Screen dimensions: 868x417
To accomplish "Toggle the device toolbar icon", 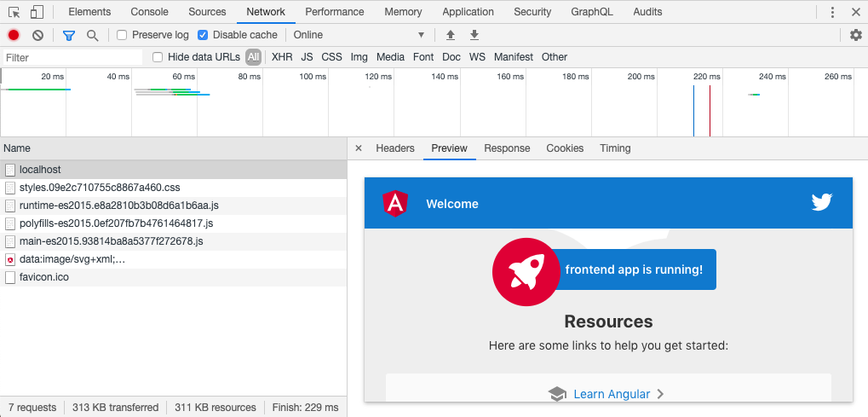I will (37, 12).
